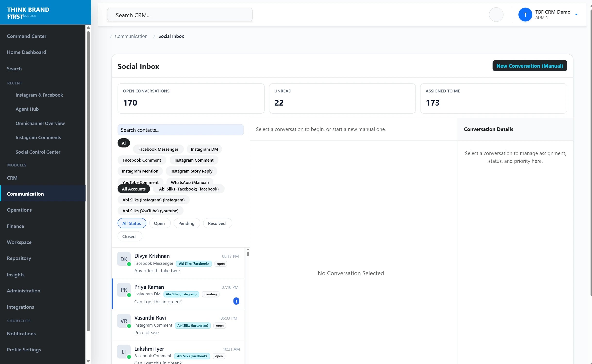Click the LI avatar for Lakshmi Iyer
Viewport: 592px width, 364px height.
click(124, 352)
